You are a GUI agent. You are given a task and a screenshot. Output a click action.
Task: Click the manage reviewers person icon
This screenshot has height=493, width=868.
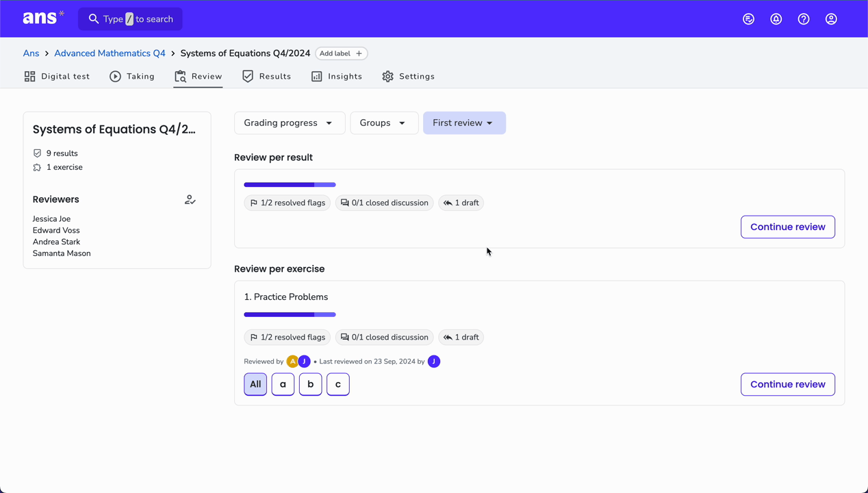[x=190, y=200]
